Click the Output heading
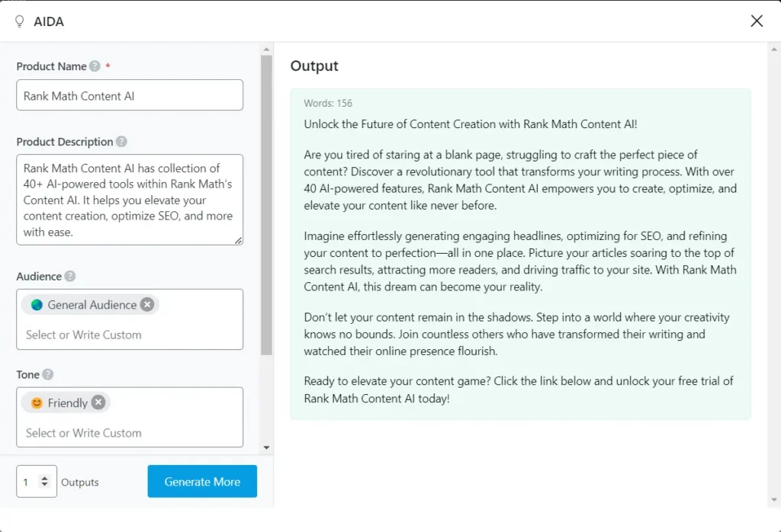Screen dimensions: 781x532 (314, 66)
